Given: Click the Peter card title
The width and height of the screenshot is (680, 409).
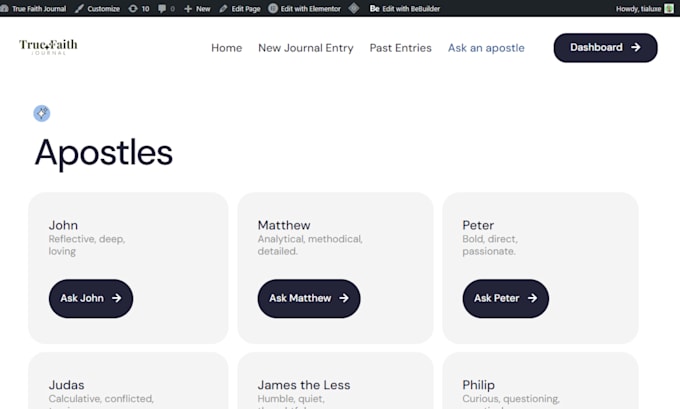Looking at the screenshot, I should pos(478,225).
